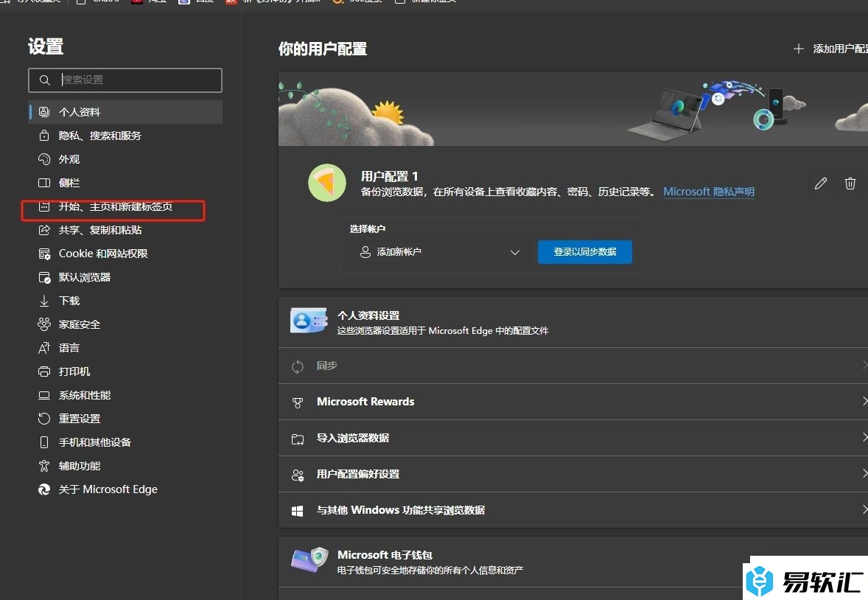
Task: Open 开始、主页和新建标签页 settings
Action: point(126,206)
